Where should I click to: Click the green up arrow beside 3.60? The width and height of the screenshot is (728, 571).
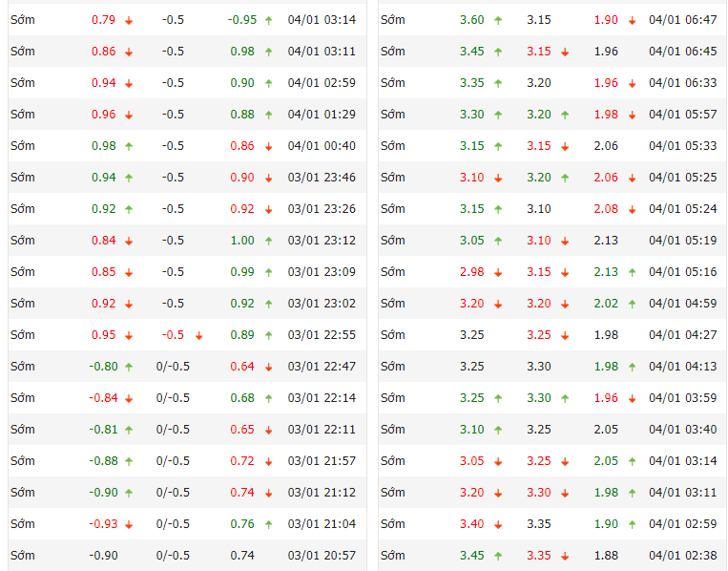pyautogui.click(x=497, y=20)
